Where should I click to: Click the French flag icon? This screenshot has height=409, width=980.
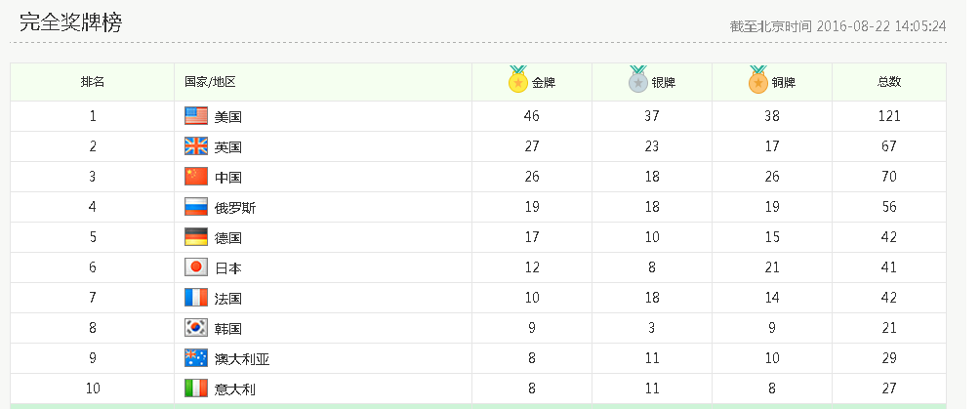[x=196, y=298]
